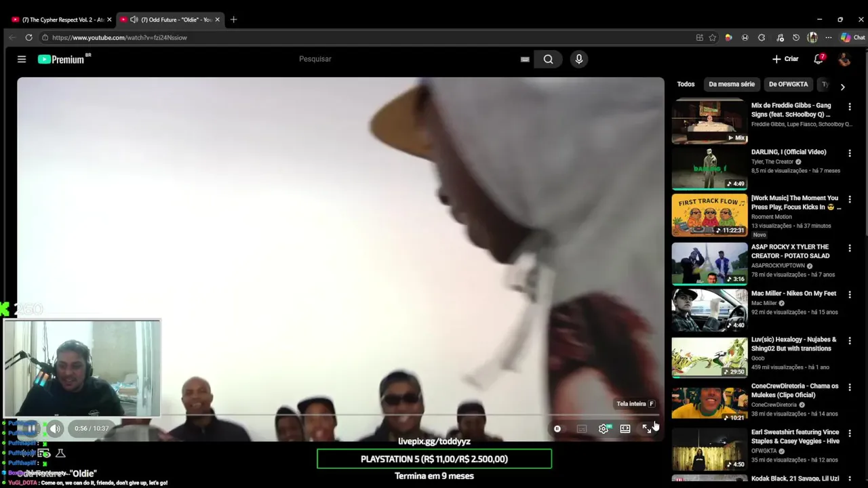Viewport: 868px width, 488px height.
Task: Click the browser address bar URL
Action: tap(119, 37)
